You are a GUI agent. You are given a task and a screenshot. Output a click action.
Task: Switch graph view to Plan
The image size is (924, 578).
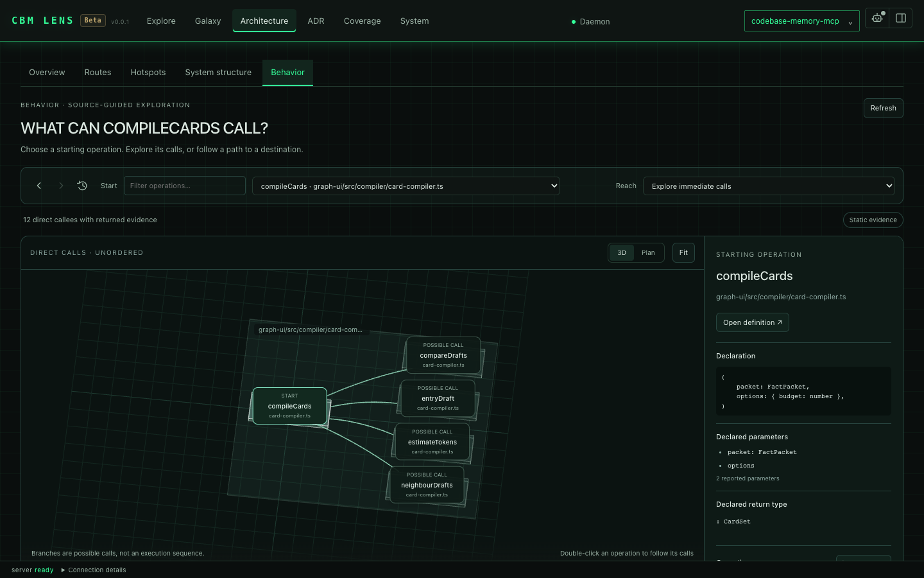coord(648,252)
